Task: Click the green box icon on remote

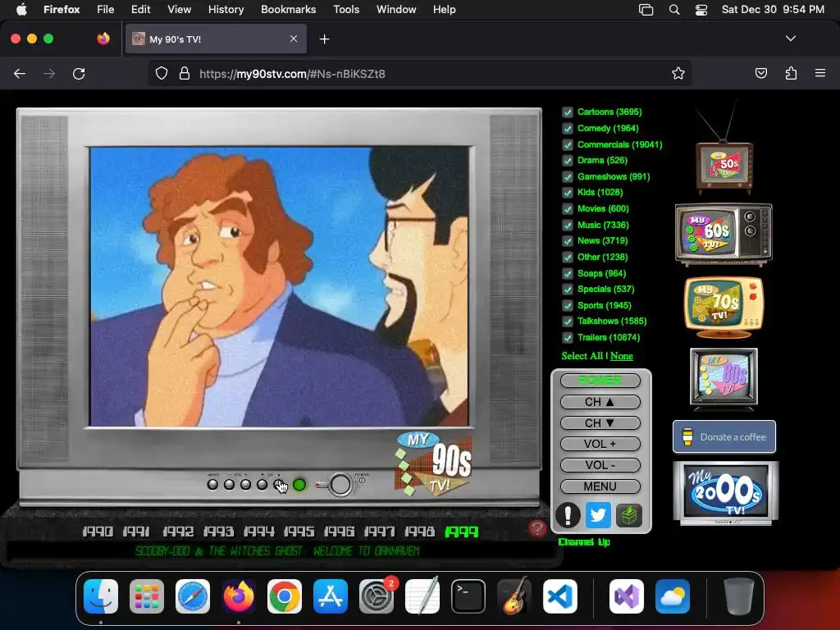Action: point(629,515)
